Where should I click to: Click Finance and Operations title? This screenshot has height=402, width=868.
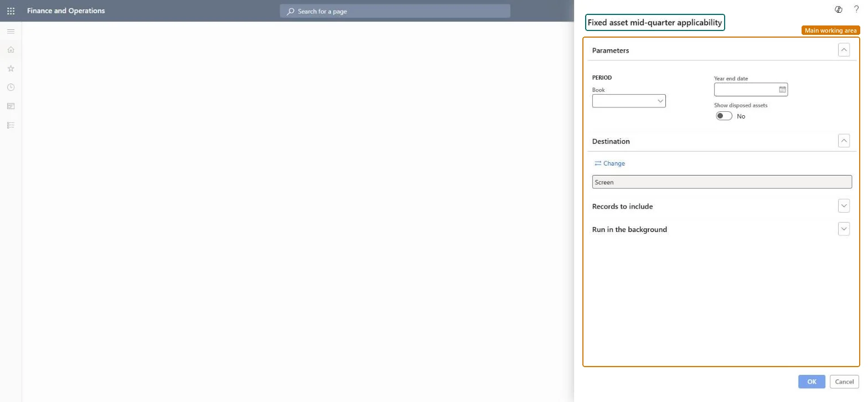tap(66, 11)
